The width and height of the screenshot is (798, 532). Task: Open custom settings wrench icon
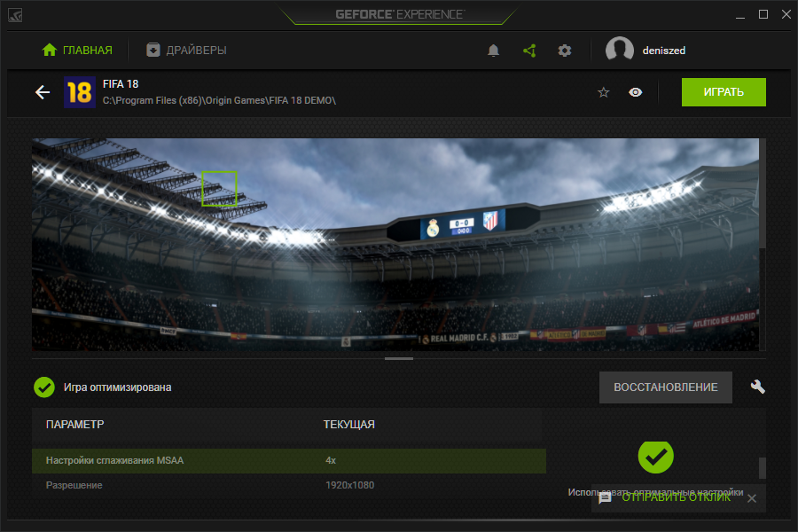coord(758,387)
